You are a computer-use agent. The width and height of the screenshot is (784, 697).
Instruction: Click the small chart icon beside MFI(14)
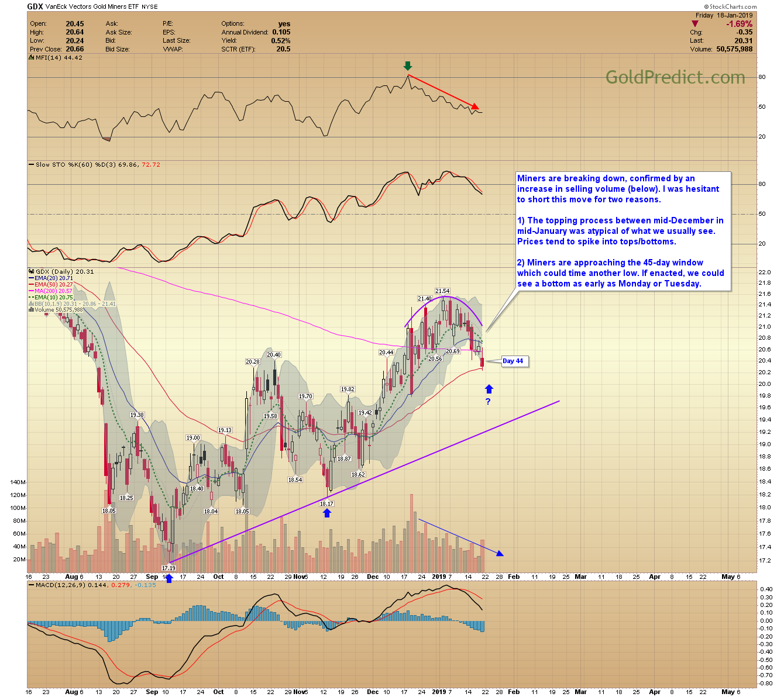[31, 58]
